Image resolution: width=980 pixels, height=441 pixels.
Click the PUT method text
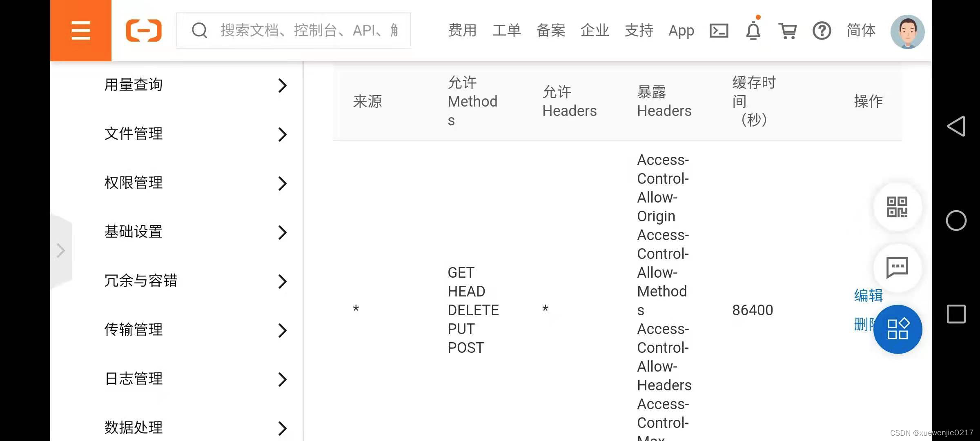[461, 329]
